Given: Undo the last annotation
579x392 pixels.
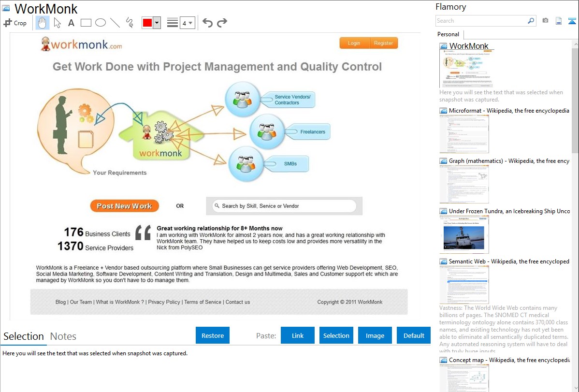Looking at the screenshot, I should [207, 23].
